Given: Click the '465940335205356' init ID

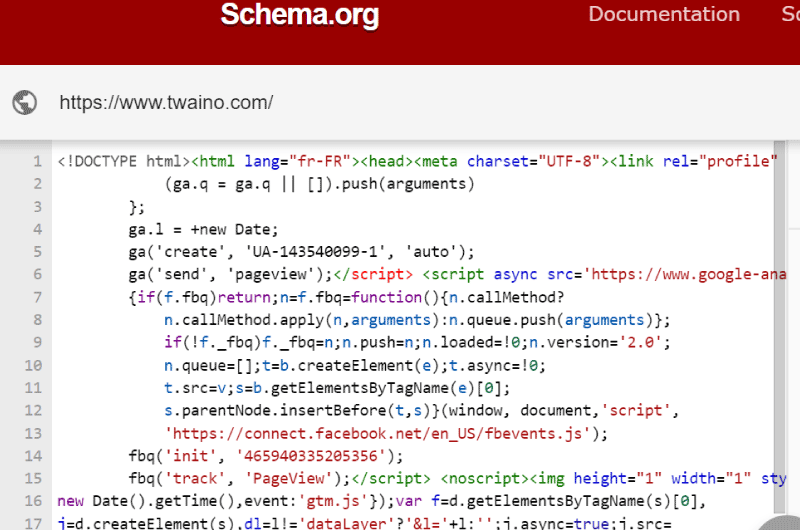Looking at the screenshot, I should pyautogui.click(x=311, y=456).
